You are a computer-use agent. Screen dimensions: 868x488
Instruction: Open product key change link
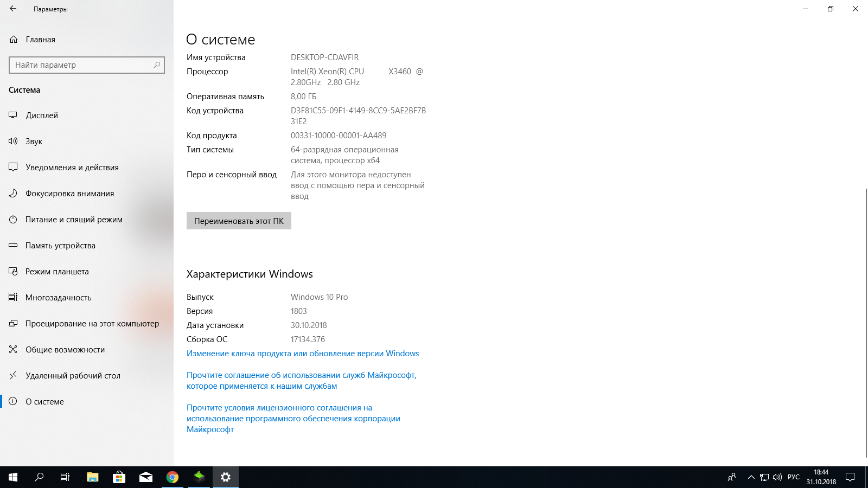[x=303, y=354]
